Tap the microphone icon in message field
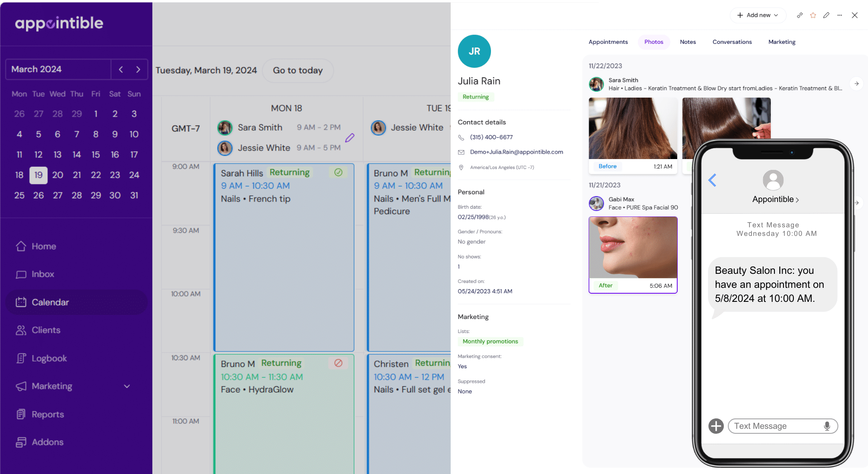The image size is (868, 474). pyautogui.click(x=827, y=426)
